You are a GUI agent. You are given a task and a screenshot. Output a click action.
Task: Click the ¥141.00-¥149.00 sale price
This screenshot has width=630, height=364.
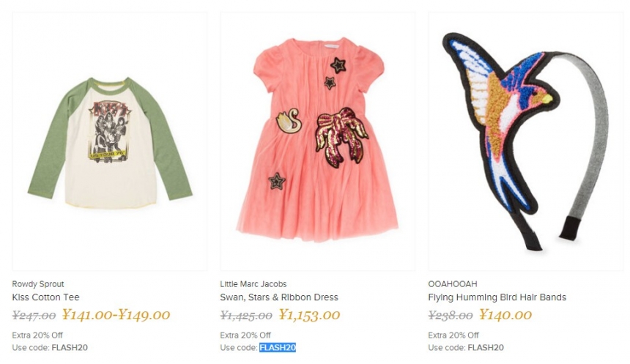point(116,316)
